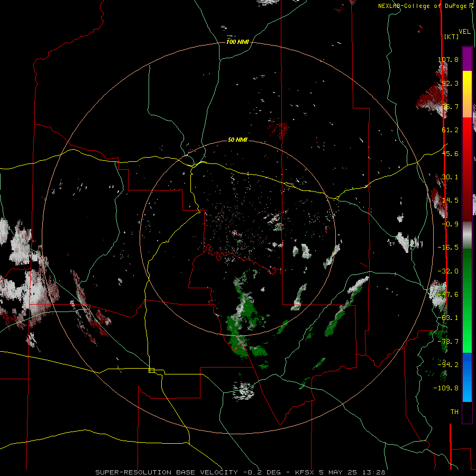This screenshot has height=476, width=476.
Task: Click the 107.8 velocity scale value
Action: coord(448,59)
